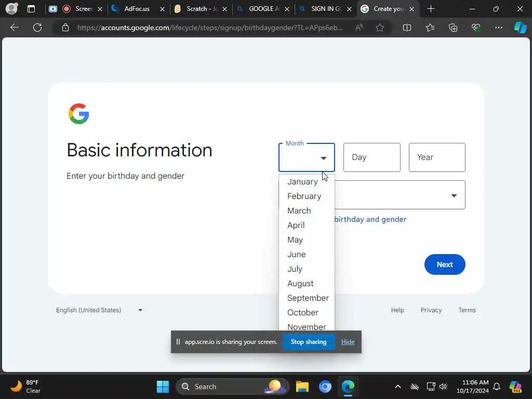The height and width of the screenshot is (399, 532).
Task: Close the Scratch tab
Action: pyautogui.click(x=224, y=9)
